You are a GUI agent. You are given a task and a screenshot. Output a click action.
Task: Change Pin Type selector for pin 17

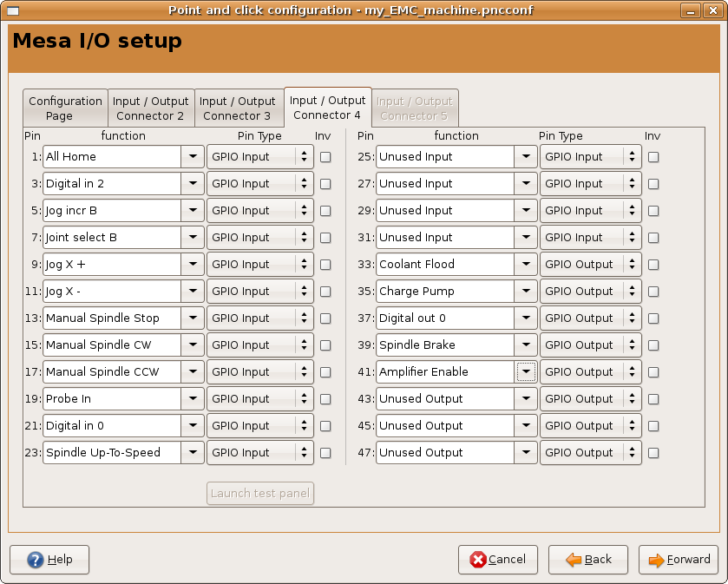tap(260, 372)
